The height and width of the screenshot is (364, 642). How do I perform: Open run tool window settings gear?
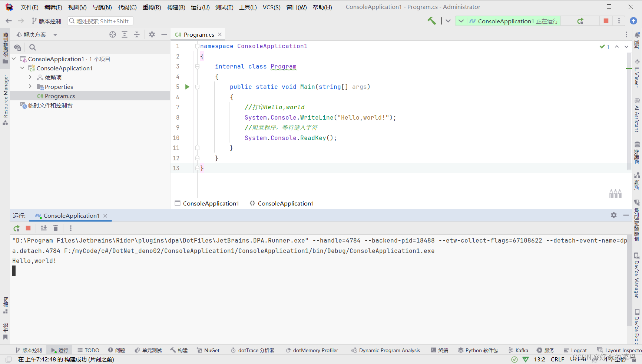tap(614, 215)
